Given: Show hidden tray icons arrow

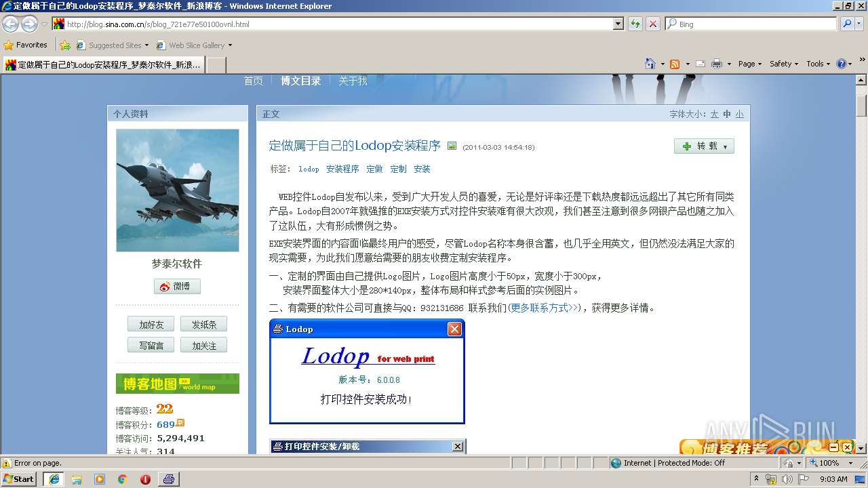Looking at the screenshot, I should (x=757, y=479).
